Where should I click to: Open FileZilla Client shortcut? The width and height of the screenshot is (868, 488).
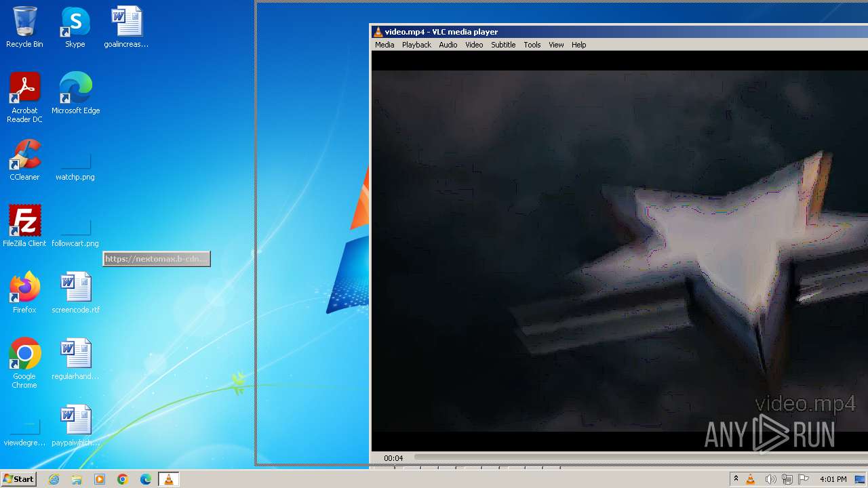pos(24,226)
